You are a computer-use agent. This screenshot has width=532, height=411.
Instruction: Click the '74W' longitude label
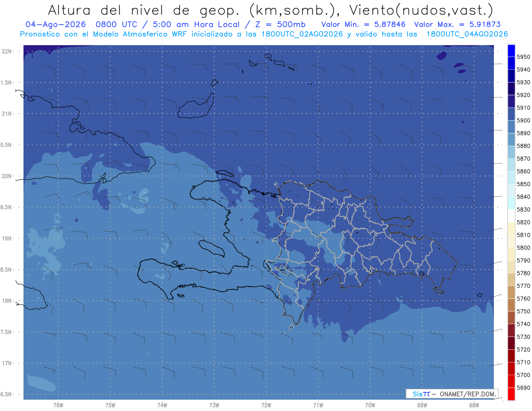tap(162, 405)
